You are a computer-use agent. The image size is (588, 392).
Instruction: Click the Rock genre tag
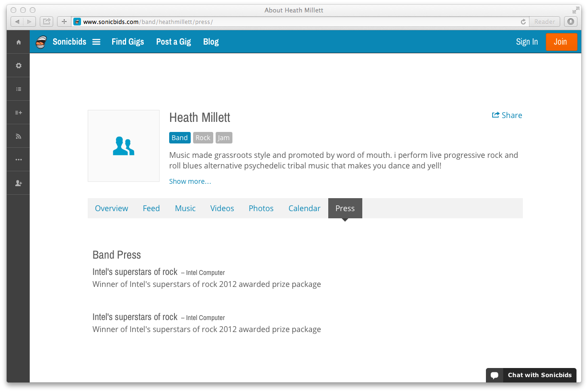point(203,138)
